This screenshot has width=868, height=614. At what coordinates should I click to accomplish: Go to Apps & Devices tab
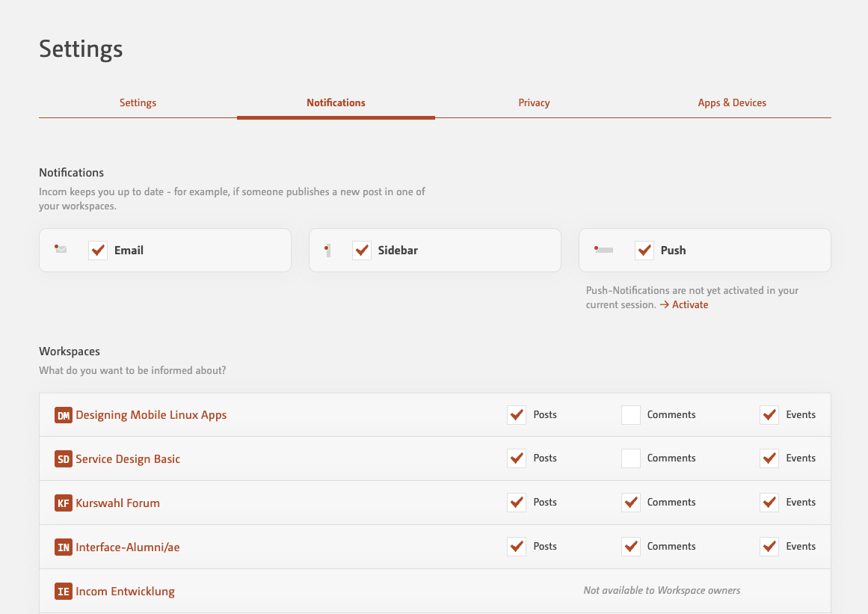pyautogui.click(x=732, y=103)
